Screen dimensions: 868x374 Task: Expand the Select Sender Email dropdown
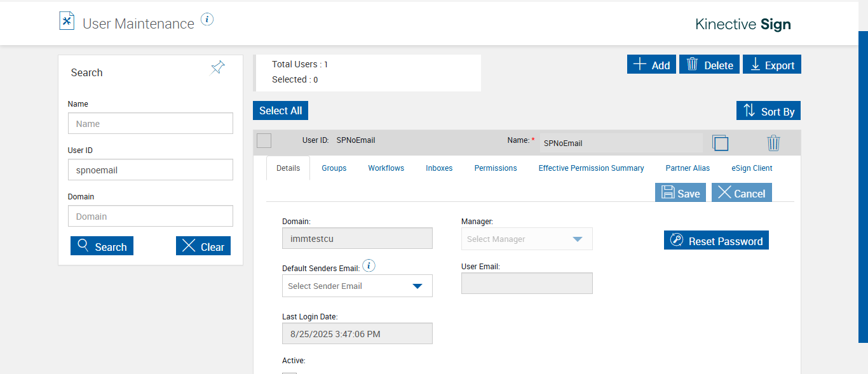click(357, 286)
